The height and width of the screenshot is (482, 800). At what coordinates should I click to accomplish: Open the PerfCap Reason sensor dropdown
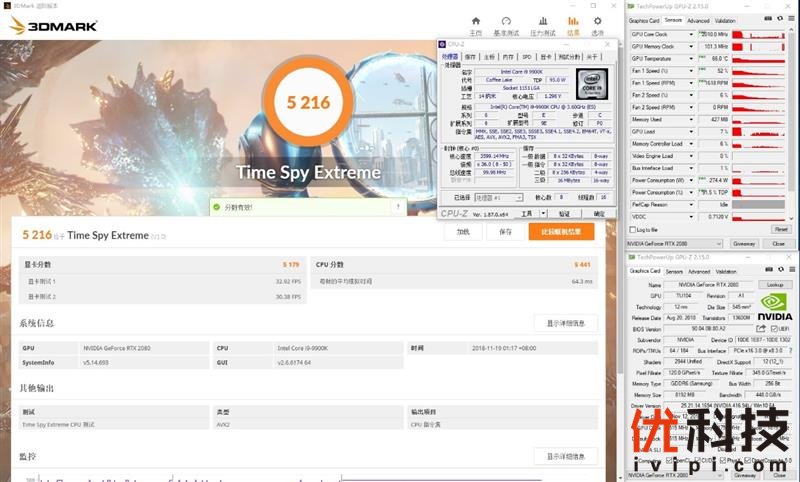coord(691,205)
